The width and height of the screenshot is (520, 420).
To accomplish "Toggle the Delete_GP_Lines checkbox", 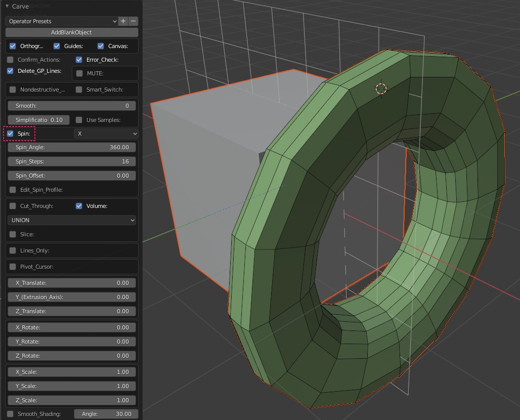I will tap(11, 71).
